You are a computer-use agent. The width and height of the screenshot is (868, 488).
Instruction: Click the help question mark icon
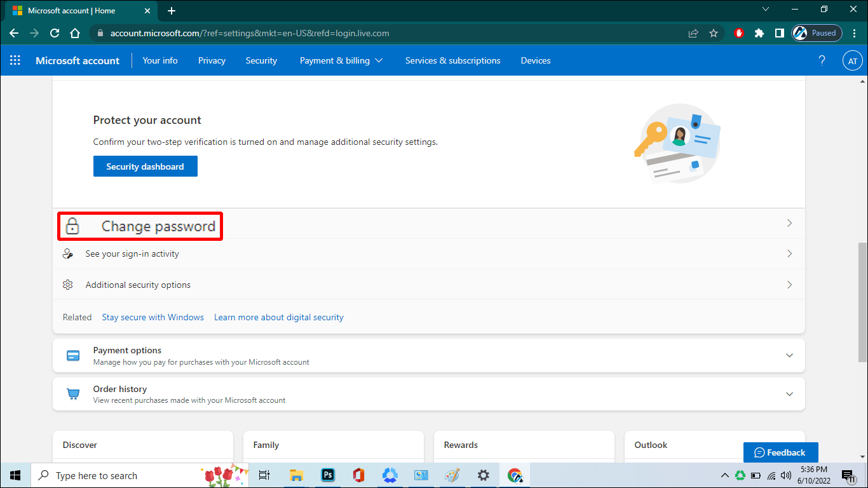point(822,60)
